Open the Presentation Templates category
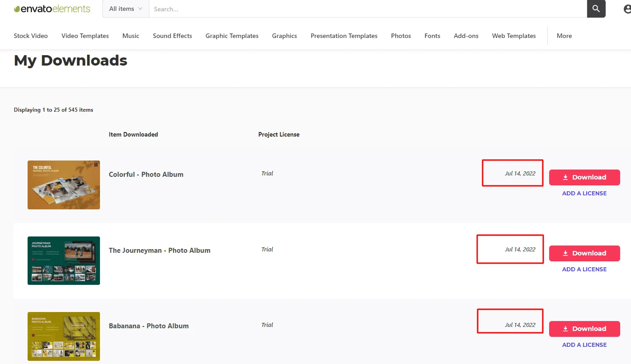This screenshot has width=631, height=364. click(x=344, y=36)
